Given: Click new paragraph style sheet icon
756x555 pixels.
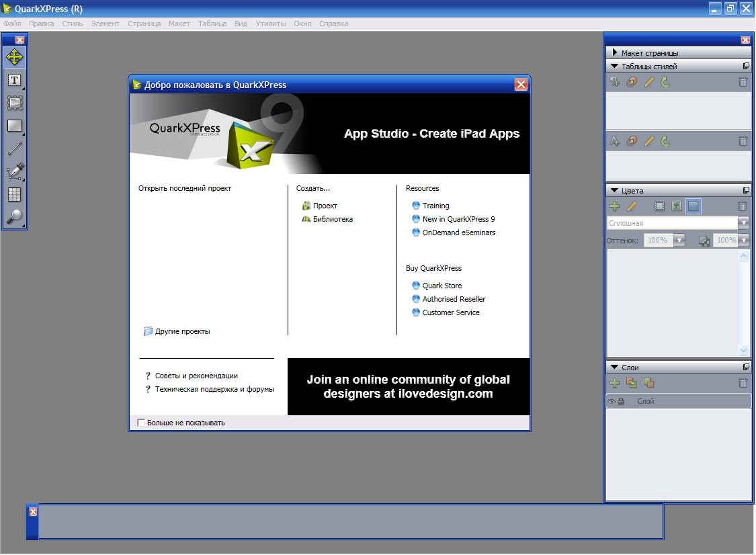Looking at the screenshot, I should [x=615, y=82].
